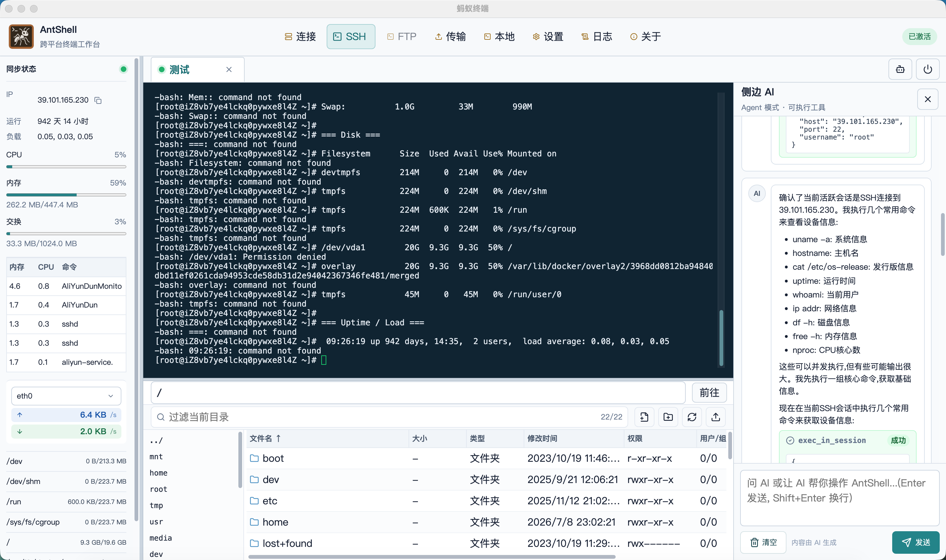The height and width of the screenshot is (560, 946).
Task: Click the CPU usage progress bar
Action: 66,166
